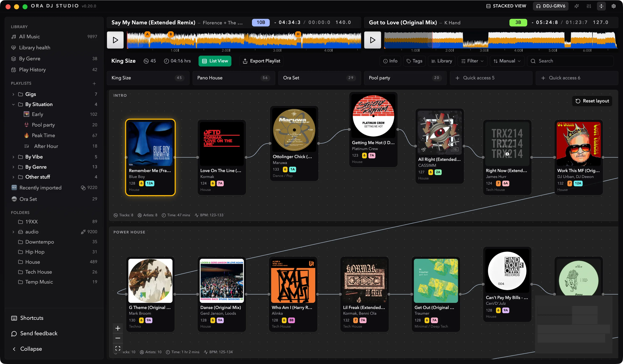Collapse the By Situation folder
The width and height of the screenshot is (623, 364).
[13, 105]
